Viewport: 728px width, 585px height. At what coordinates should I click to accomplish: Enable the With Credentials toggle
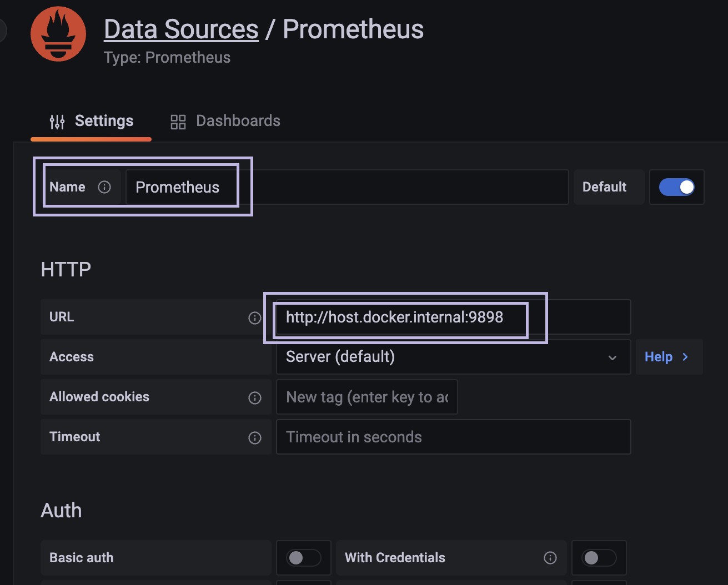coord(599,558)
